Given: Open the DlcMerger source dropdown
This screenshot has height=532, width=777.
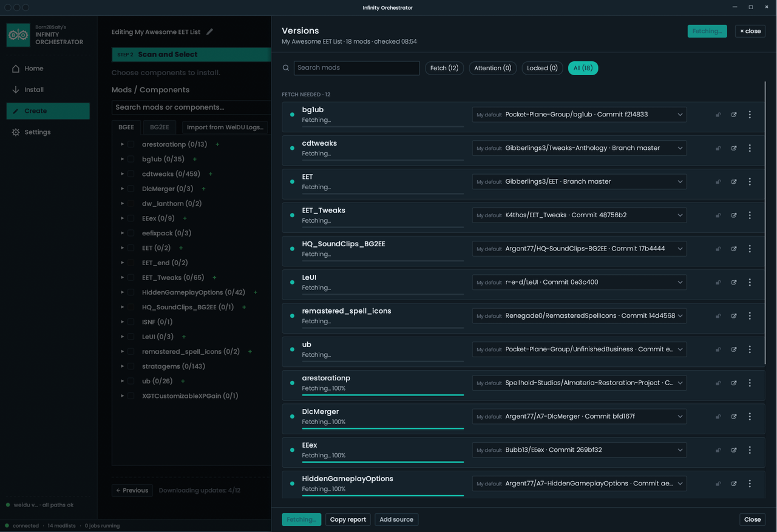Looking at the screenshot, I should (x=579, y=416).
